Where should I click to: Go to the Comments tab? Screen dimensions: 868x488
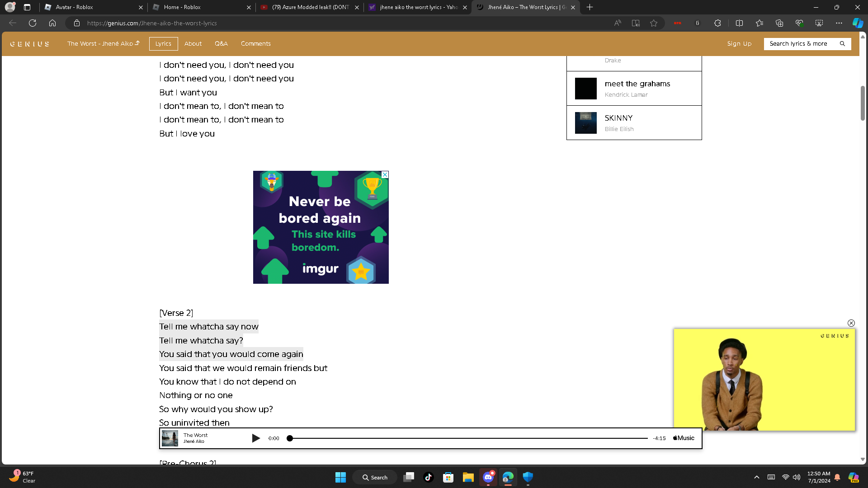[x=256, y=44]
